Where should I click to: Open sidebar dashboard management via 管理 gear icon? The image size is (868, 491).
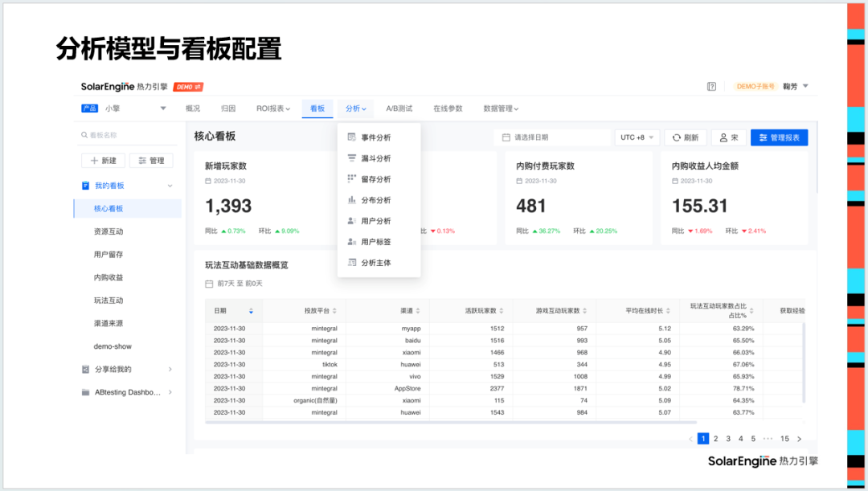[x=142, y=160]
